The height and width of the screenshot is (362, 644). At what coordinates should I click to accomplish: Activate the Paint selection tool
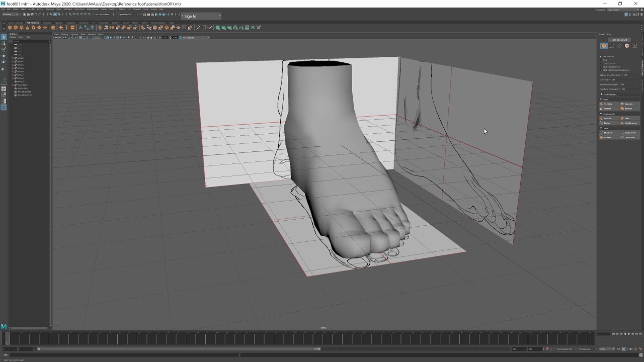(4, 50)
